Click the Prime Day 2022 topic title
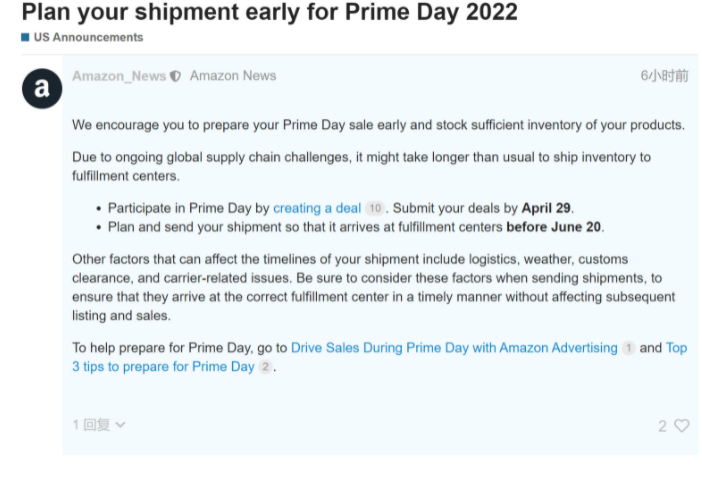 click(x=270, y=12)
